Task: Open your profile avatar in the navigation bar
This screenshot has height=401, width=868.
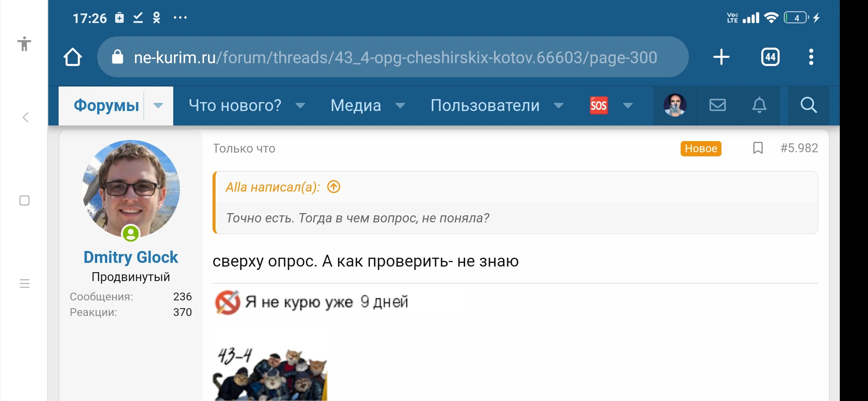Action: pos(675,105)
